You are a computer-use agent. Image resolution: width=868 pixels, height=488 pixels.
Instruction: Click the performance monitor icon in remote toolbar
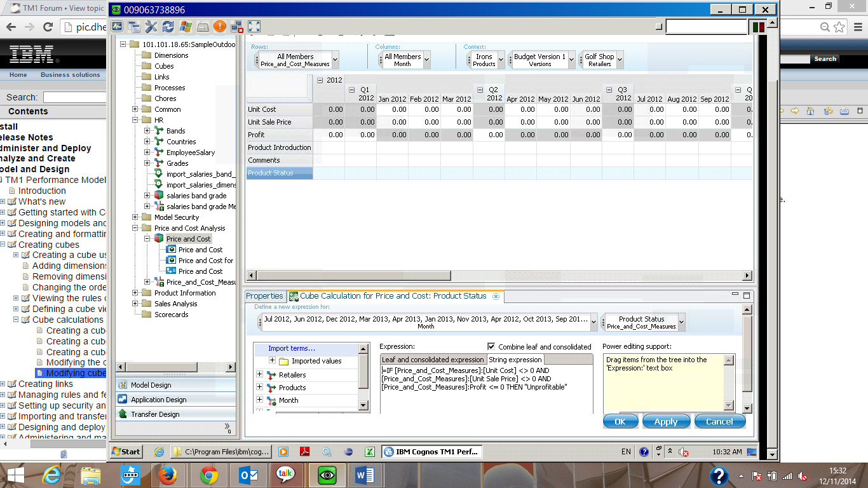coord(117,27)
